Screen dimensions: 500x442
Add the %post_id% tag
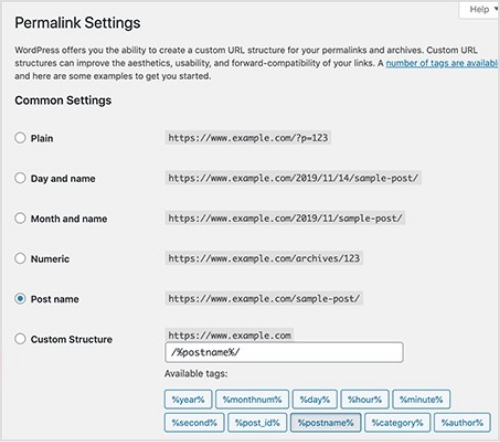pos(257,423)
